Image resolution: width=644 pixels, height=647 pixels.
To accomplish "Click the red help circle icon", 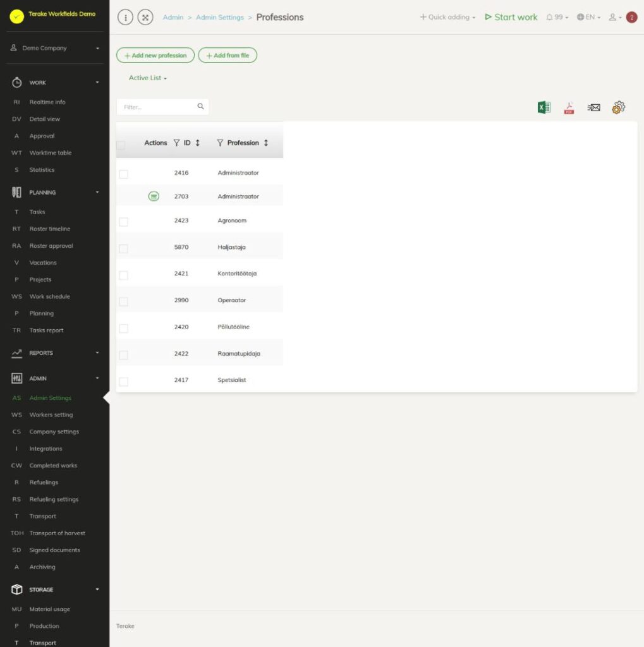I will click(631, 17).
